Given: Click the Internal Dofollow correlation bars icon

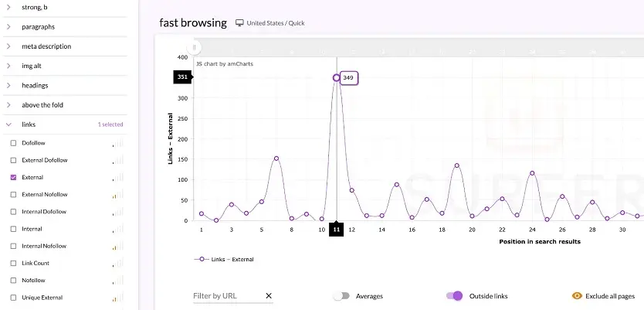Looking at the screenshot, I should click(x=118, y=212).
